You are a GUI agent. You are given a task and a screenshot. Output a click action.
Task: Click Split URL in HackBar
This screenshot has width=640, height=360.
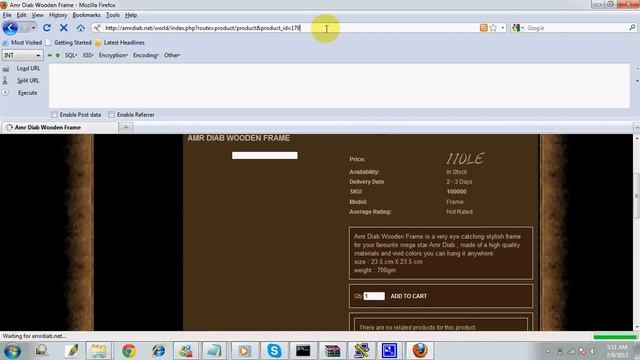coord(28,80)
